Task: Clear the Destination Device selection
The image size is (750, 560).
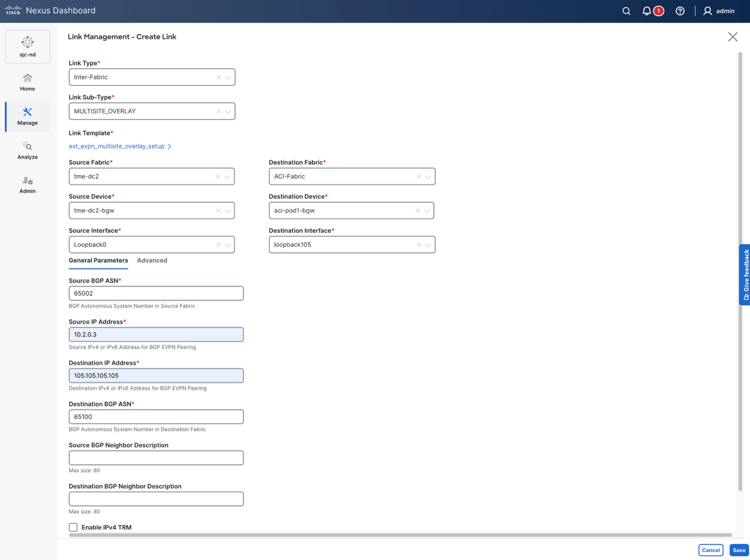Action: (417, 211)
